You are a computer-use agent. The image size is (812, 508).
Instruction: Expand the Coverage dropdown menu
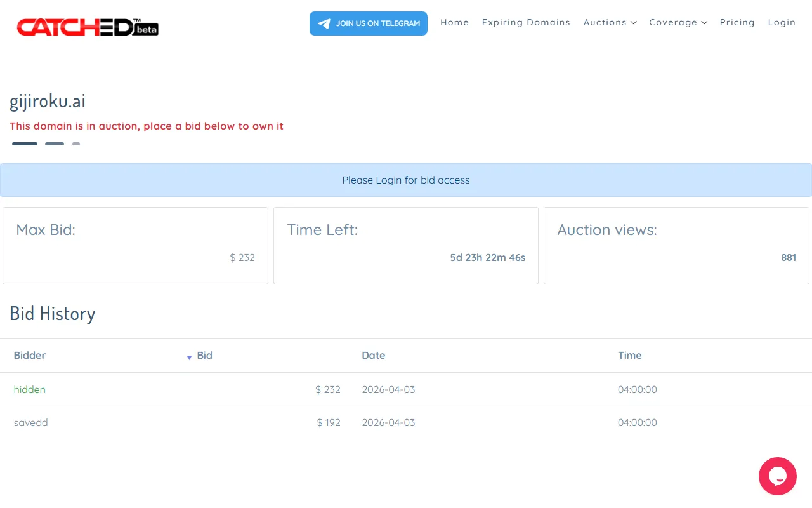coord(678,22)
